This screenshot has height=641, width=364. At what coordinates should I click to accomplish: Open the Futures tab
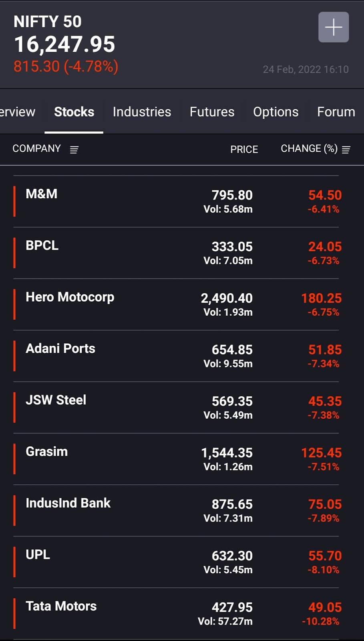(x=212, y=112)
